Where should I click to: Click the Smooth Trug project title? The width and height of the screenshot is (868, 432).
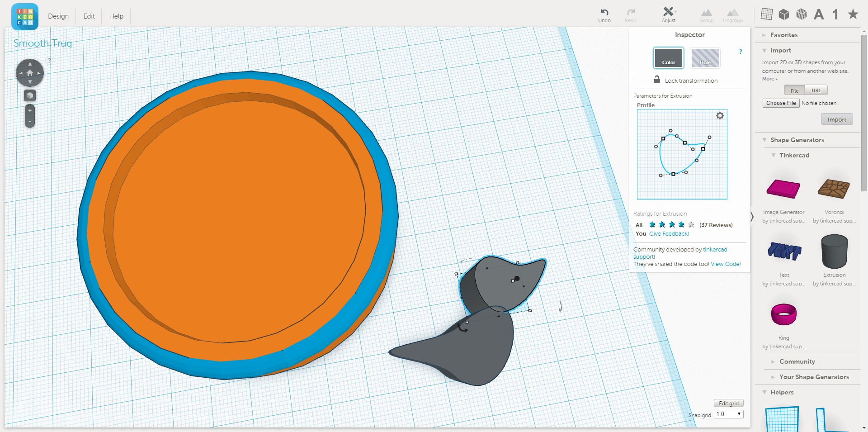(x=43, y=43)
